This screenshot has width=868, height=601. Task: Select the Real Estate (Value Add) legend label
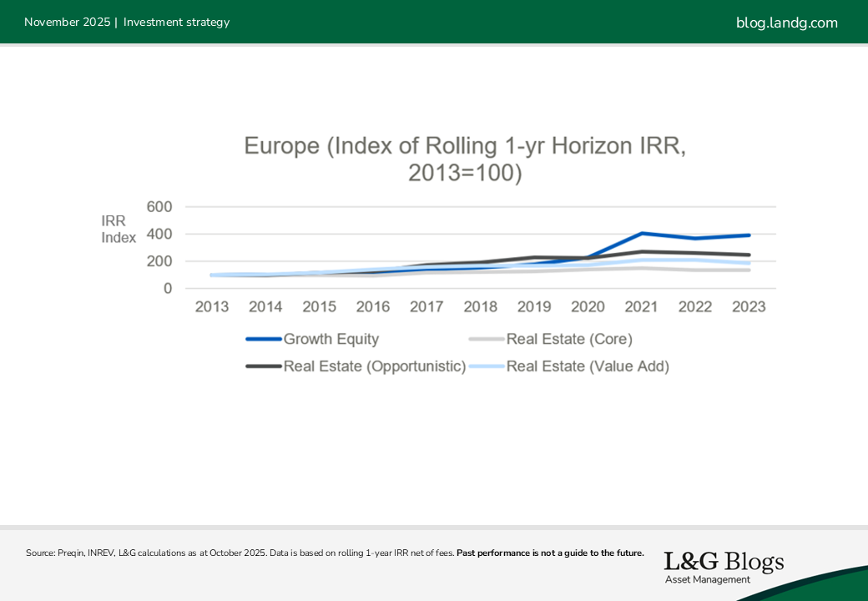coord(588,366)
